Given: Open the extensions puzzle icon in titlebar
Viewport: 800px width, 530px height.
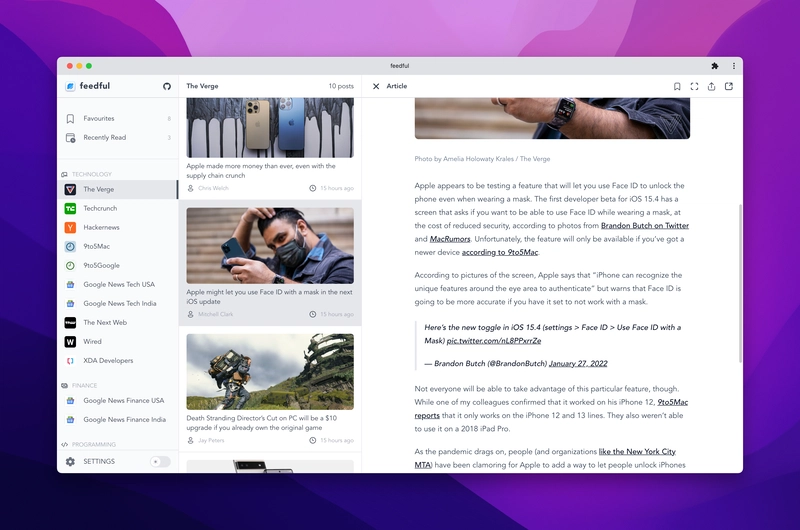Looking at the screenshot, I should point(715,66).
